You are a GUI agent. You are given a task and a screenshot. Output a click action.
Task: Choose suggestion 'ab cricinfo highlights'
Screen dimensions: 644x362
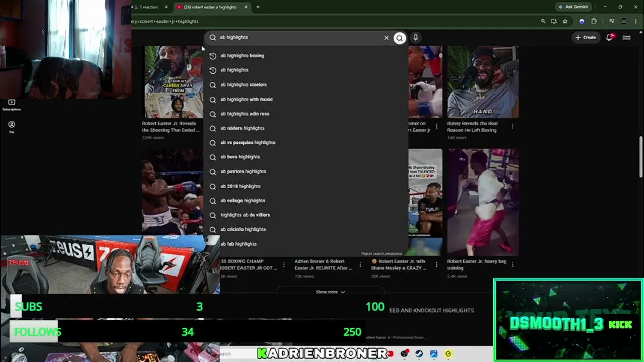click(x=306, y=229)
